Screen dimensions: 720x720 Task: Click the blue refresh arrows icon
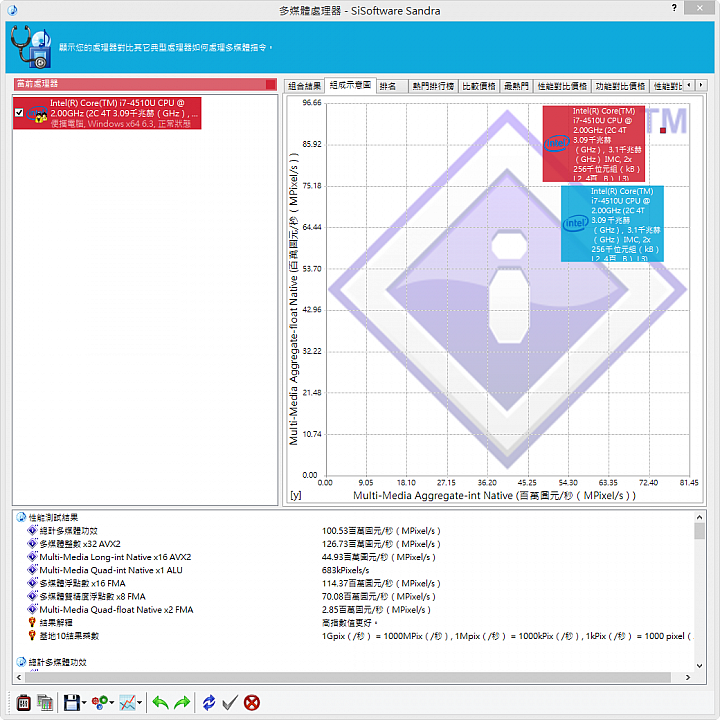209,703
